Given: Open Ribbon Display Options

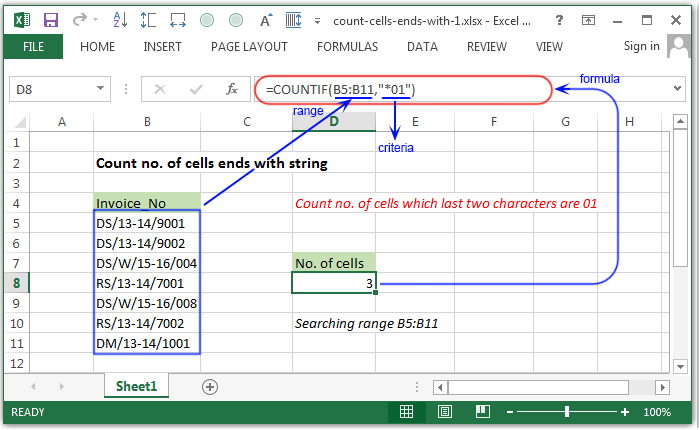Looking at the screenshot, I should (588, 20).
